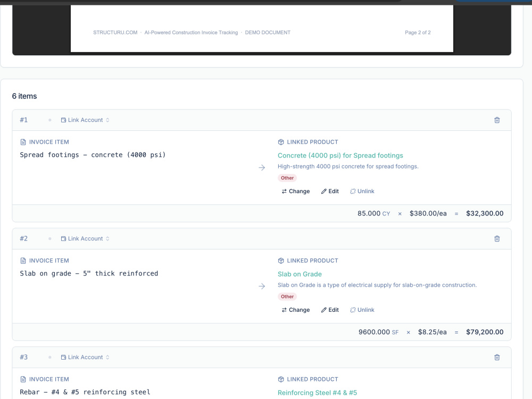Click status dot next to #3

[x=50, y=358]
